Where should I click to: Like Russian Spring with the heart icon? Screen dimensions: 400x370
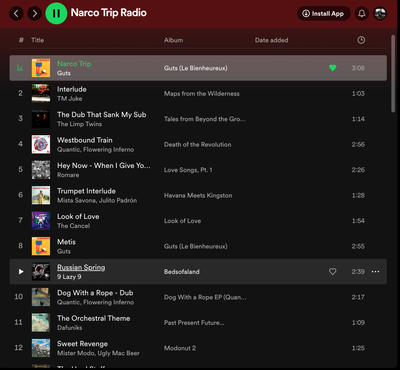(x=332, y=272)
